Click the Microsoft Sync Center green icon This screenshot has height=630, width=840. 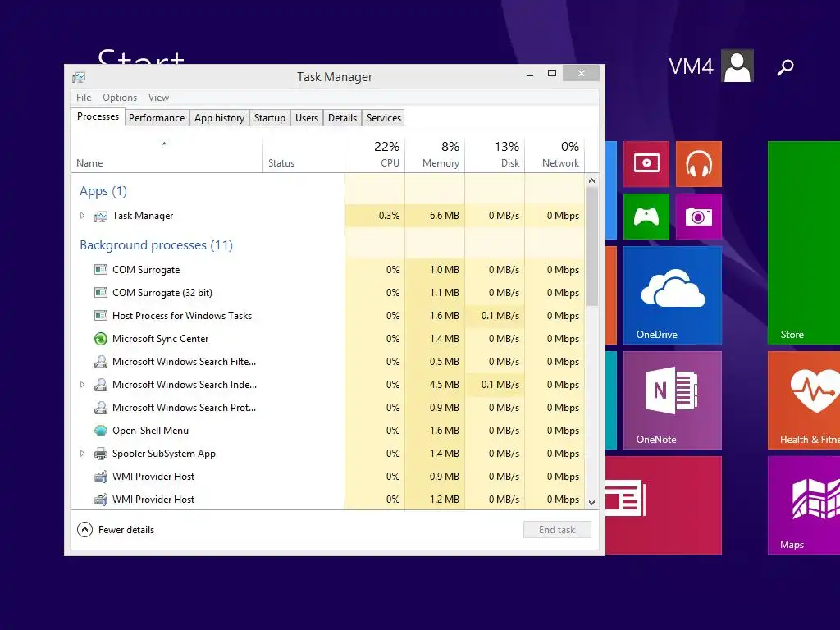(x=101, y=339)
